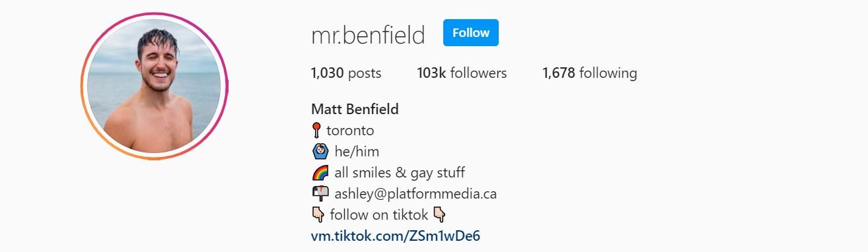Click the mailbox emoji before the email

pos(319,194)
